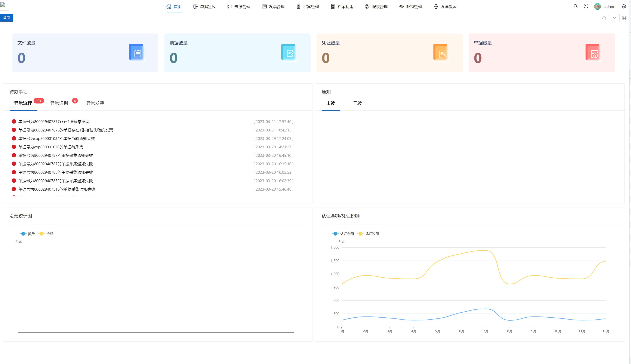Viewport: 631px width, 364px height.
Task: Click the 档案利用 menu icon
Action: 333,7
